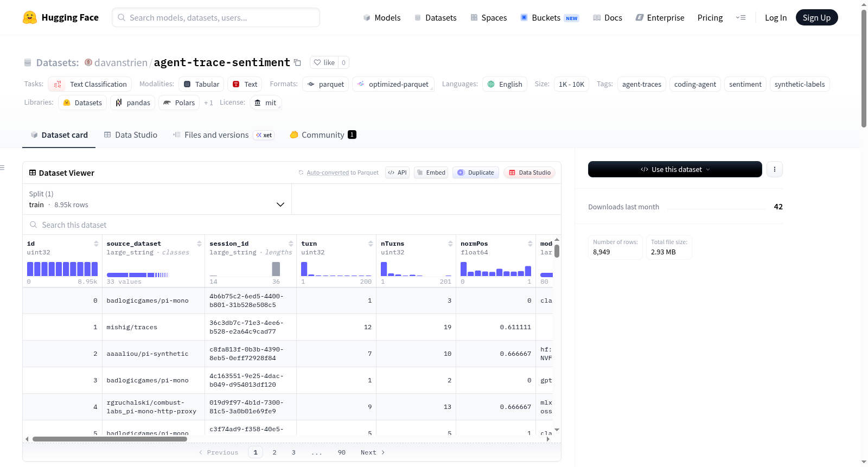Switch to Files and versions tab

tap(224, 135)
